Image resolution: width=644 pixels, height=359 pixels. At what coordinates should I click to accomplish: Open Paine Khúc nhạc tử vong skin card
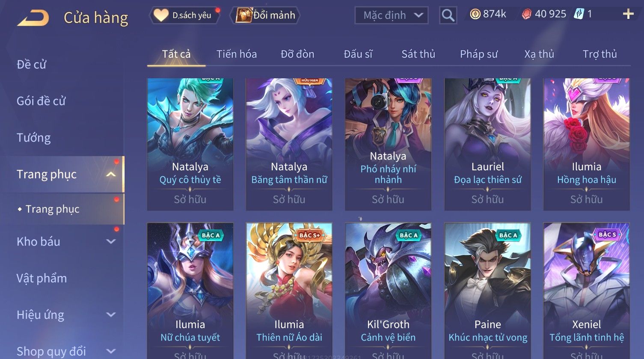[x=487, y=291]
